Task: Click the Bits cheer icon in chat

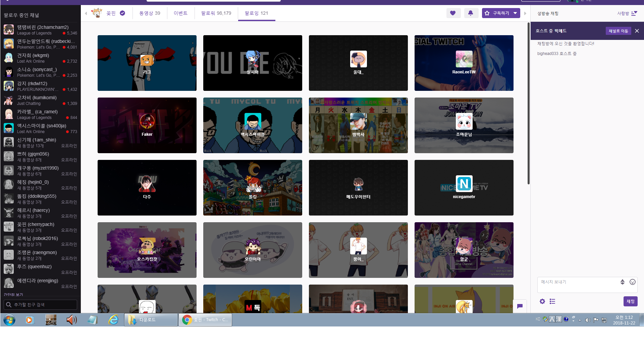Action: coord(622,282)
